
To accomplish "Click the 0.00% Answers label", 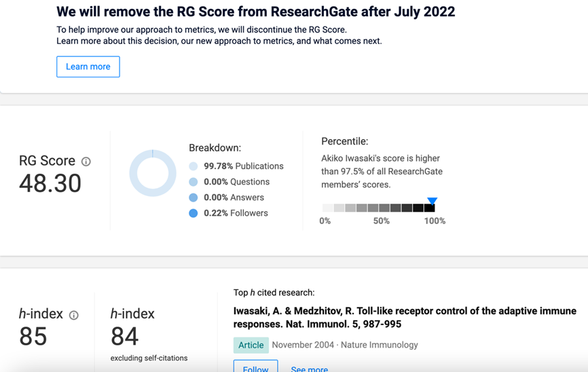I will pyautogui.click(x=234, y=198).
